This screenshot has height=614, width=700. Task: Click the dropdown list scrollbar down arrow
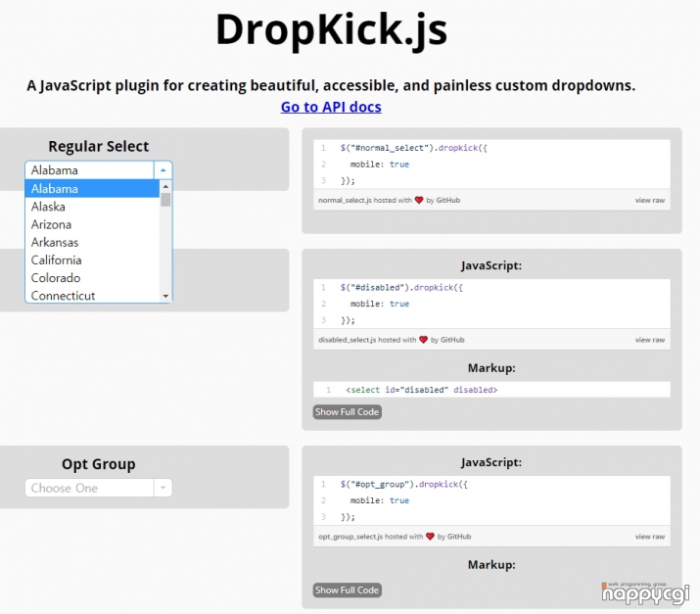click(165, 296)
